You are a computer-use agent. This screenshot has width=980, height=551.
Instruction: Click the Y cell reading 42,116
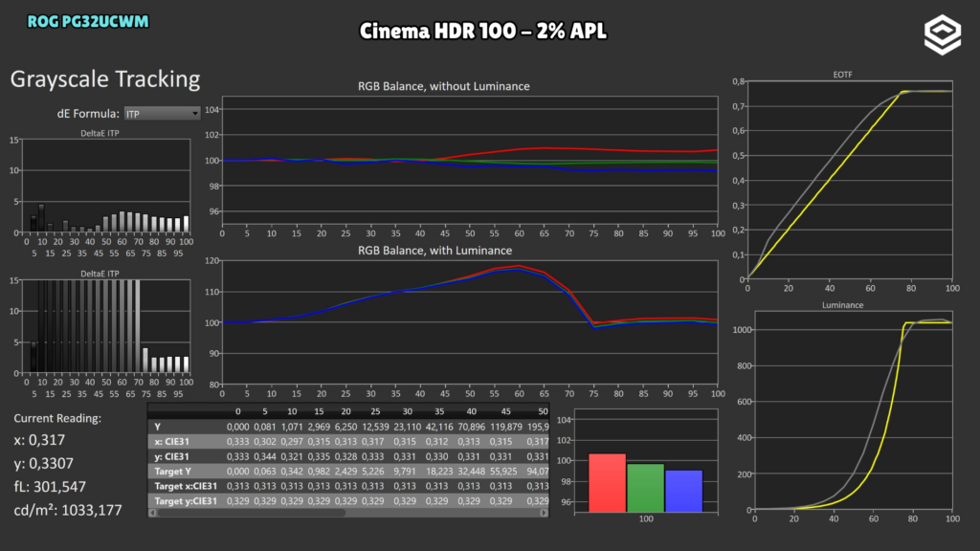click(439, 427)
